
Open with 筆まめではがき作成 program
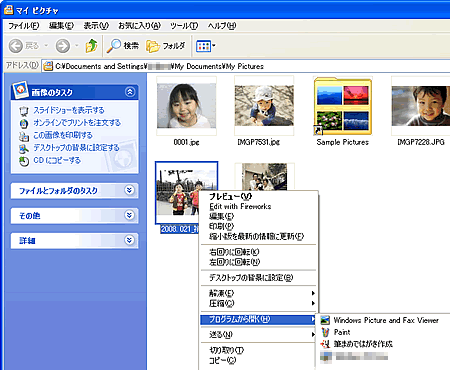(x=384, y=344)
